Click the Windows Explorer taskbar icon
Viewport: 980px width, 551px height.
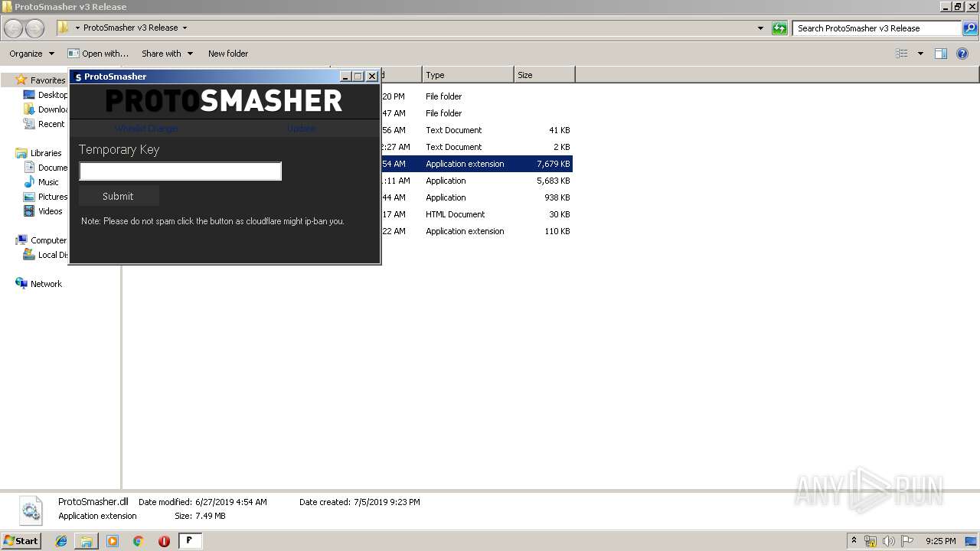click(x=87, y=541)
